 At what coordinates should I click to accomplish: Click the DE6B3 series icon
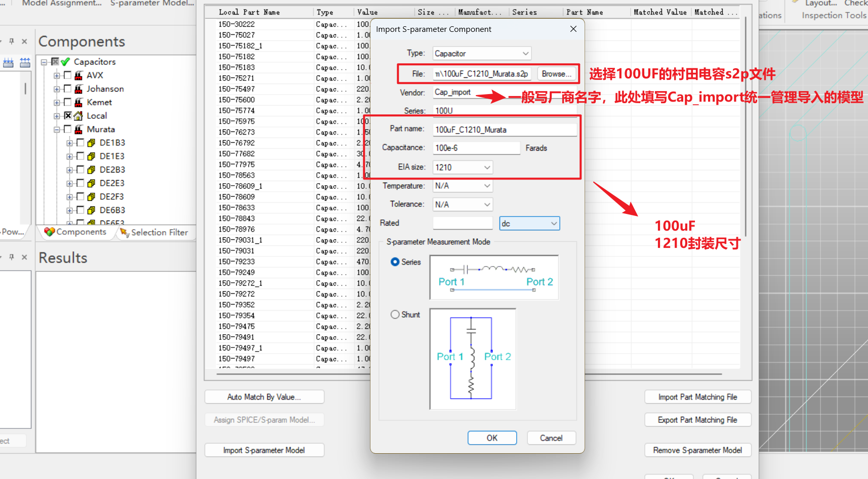(91, 210)
